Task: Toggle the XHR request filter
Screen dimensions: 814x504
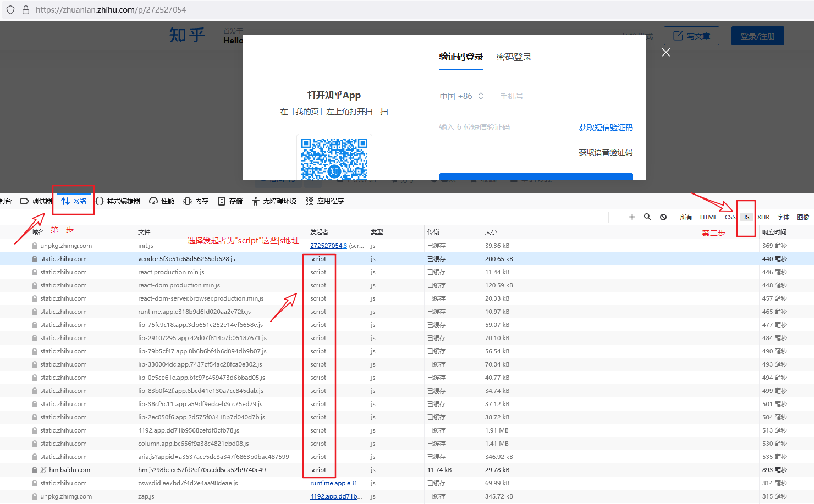Action: click(763, 217)
